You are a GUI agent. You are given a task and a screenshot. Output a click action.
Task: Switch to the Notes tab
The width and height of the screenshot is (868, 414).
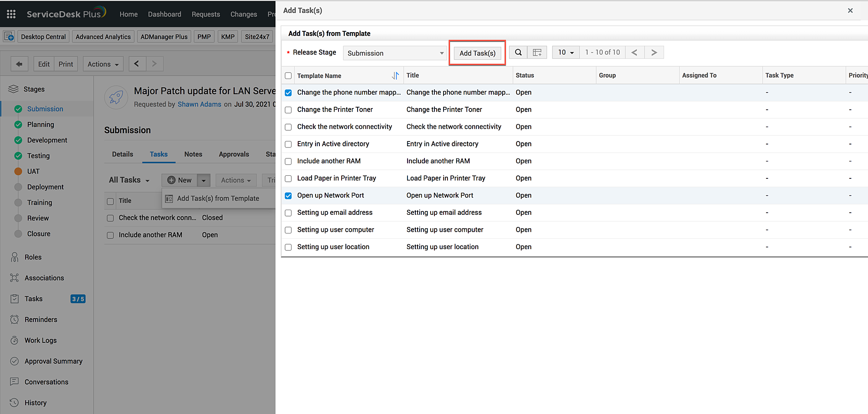tap(193, 154)
